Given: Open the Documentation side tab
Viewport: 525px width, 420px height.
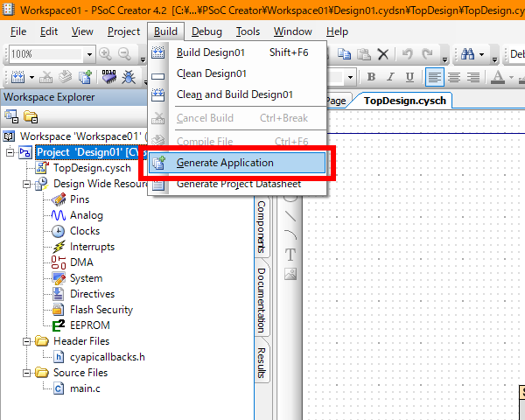Looking at the screenshot, I should tap(262, 300).
